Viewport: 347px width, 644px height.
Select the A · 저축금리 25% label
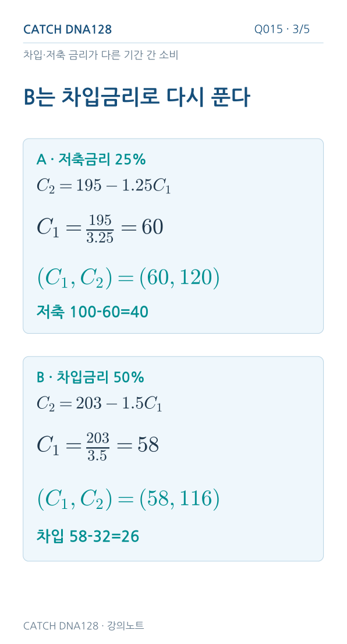[x=91, y=160]
